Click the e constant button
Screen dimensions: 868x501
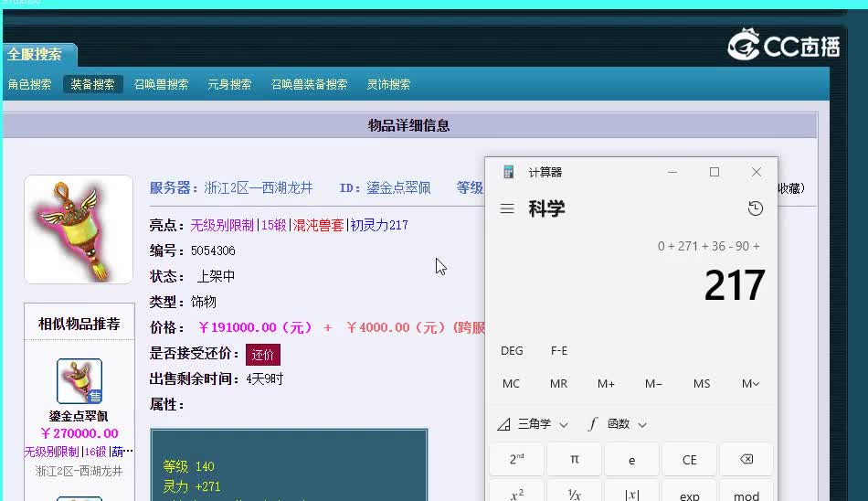[631, 459]
